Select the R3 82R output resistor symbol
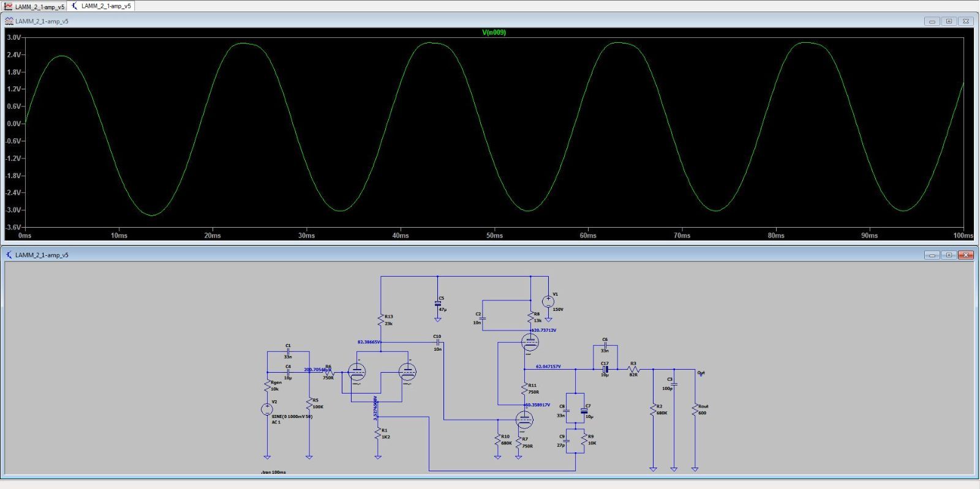Viewport: 980px width, 489px height. [634, 370]
